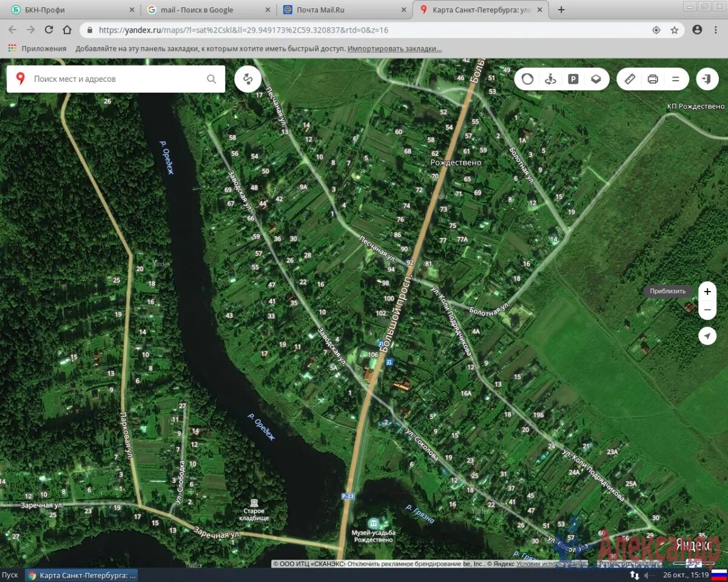The image size is (728, 582).
Task: Select the ruler distance tool
Action: click(630, 79)
